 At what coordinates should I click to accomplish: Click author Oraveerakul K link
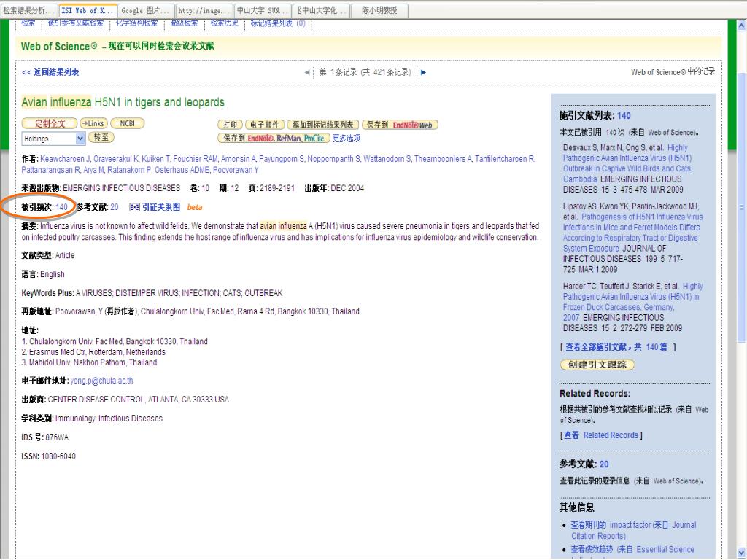point(116,158)
